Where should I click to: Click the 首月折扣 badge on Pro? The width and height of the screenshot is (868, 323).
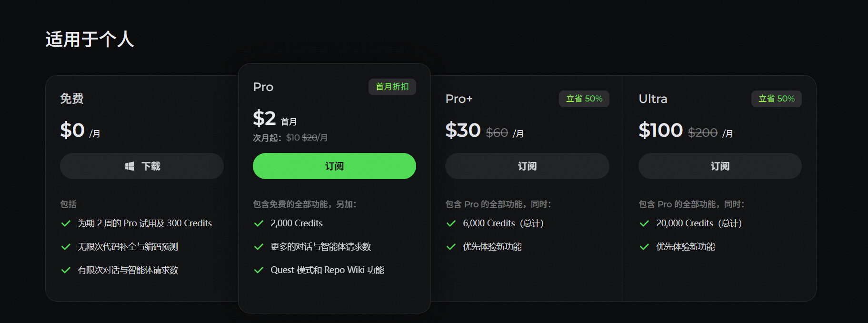pos(392,87)
